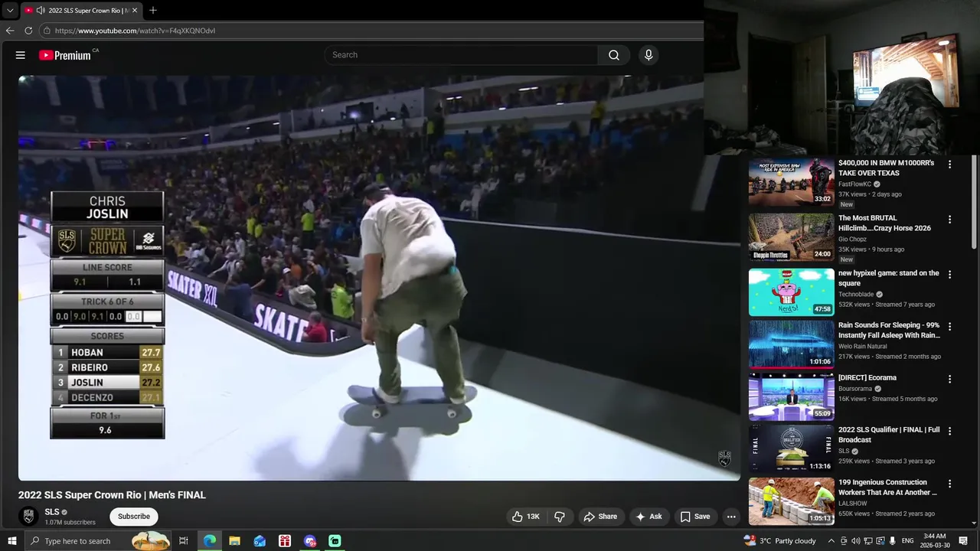This screenshot has height=551, width=980.
Task: Click the video player to pause
Action: coord(379,278)
